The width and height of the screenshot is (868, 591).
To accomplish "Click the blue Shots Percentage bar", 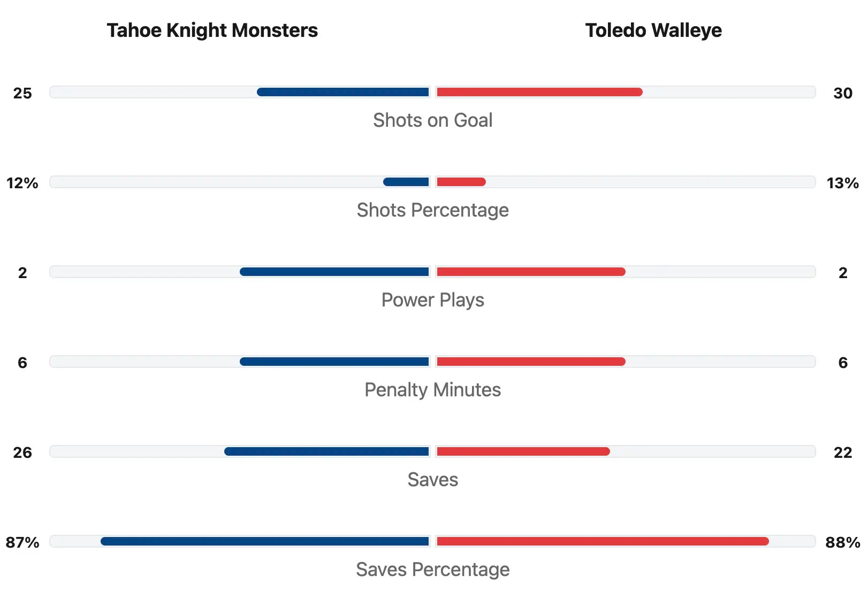I will pyautogui.click(x=406, y=182).
